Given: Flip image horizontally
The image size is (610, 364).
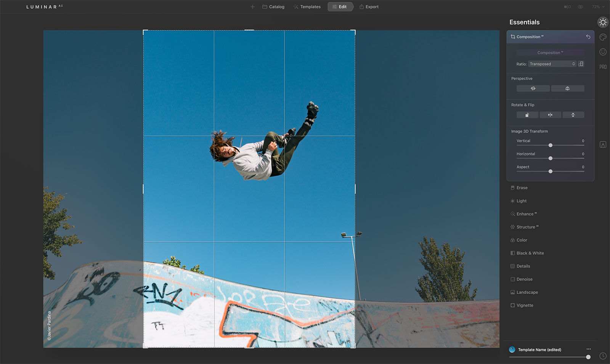Looking at the screenshot, I should coord(550,115).
